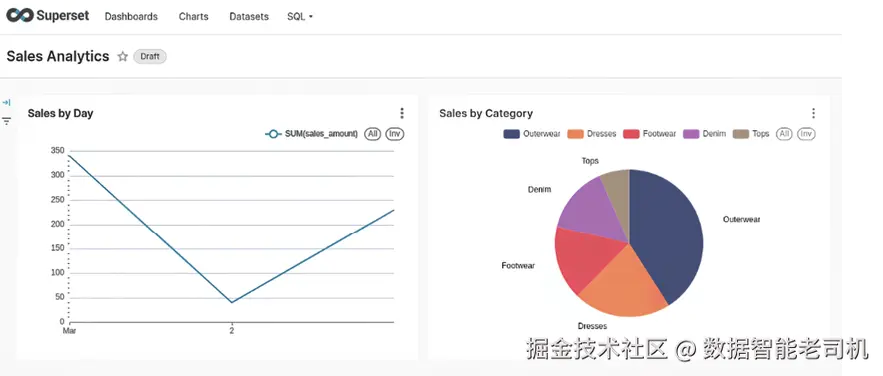The height and width of the screenshot is (376, 883).
Task: Click the Mar x-axis label
Action: [x=69, y=331]
